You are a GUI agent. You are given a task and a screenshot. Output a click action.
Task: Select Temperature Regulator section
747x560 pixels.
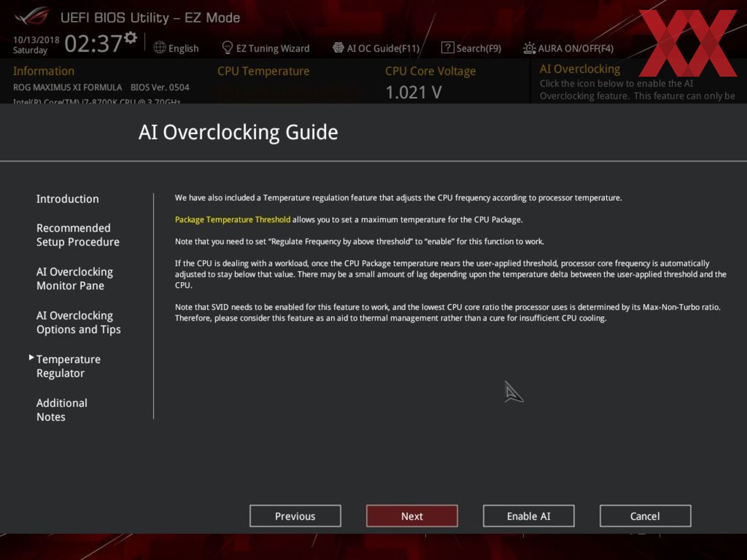[69, 366]
